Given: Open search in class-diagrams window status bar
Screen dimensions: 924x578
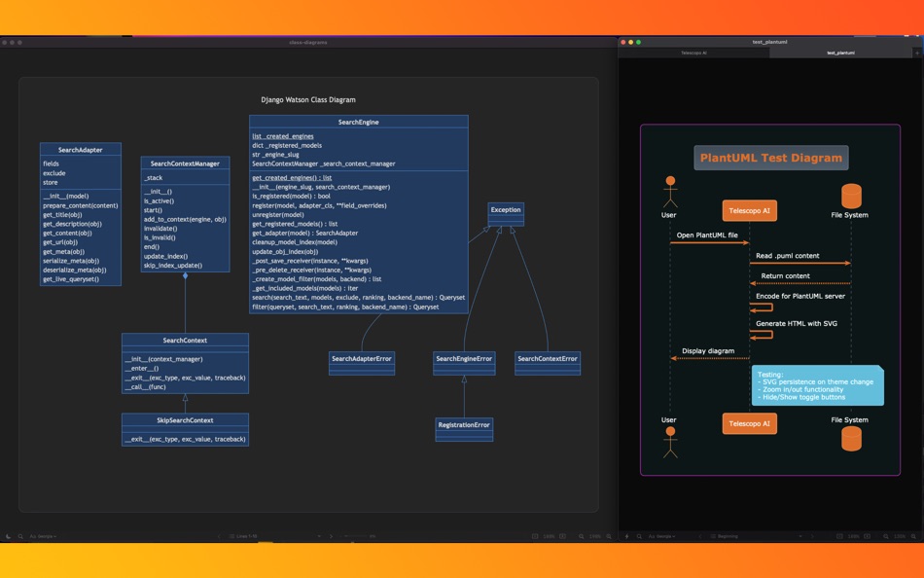Looking at the screenshot, I should click(x=20, y=537).
